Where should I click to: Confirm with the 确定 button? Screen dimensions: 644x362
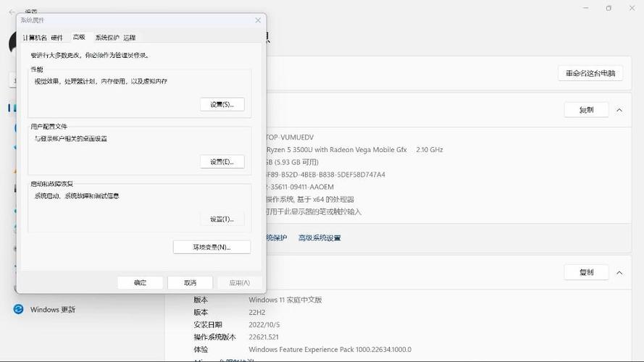click(140, 283)
